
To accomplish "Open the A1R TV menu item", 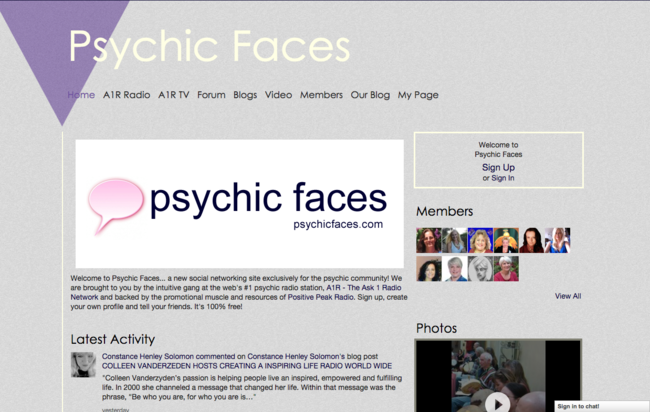I will point(174,95).
